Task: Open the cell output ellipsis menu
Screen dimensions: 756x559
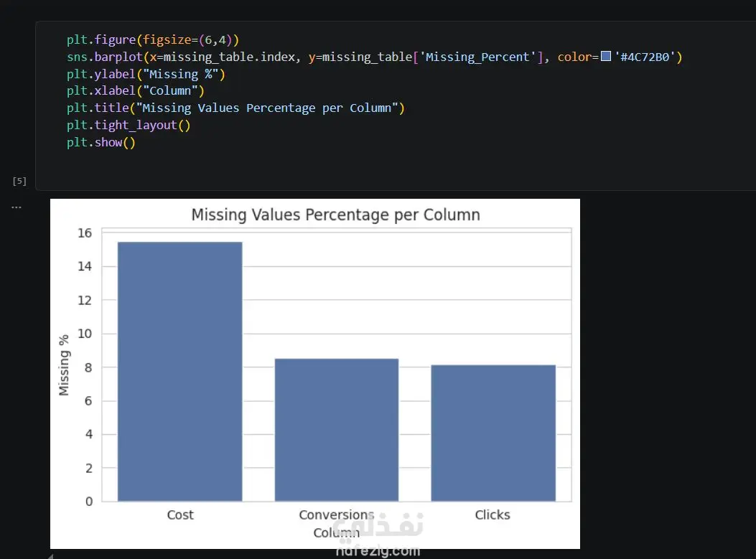Action: tap(17, 207)
